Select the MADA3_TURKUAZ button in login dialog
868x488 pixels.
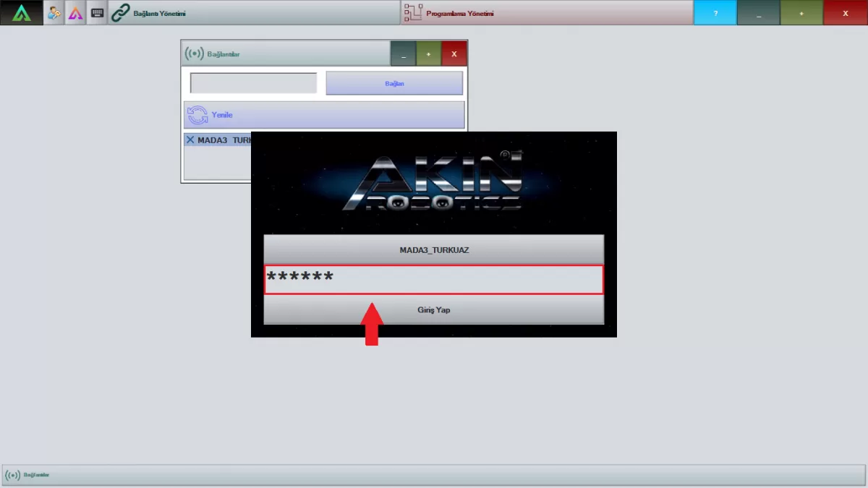(x=433, y=250)
